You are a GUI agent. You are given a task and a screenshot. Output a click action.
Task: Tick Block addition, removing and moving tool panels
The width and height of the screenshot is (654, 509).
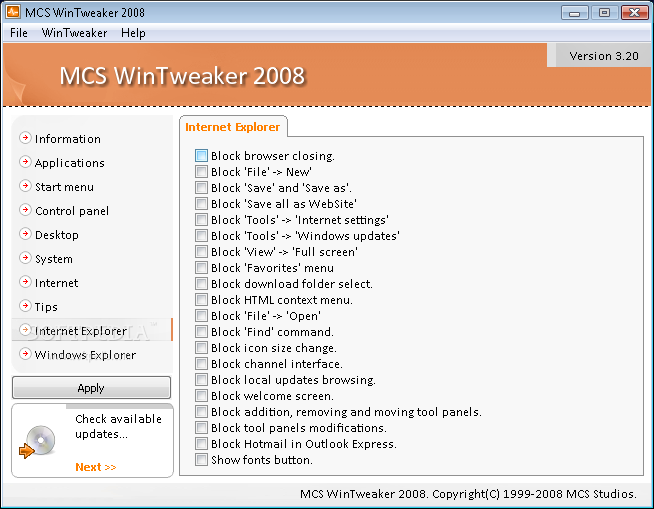201,411
